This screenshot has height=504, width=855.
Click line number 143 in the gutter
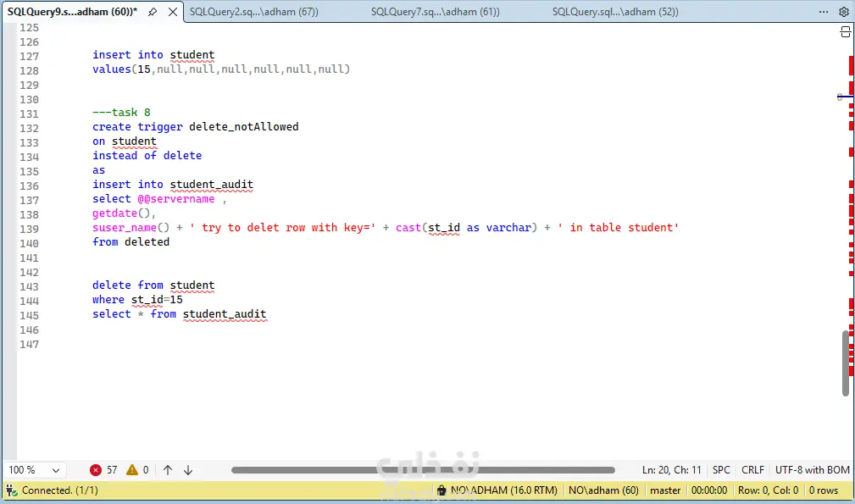point(29,286)
